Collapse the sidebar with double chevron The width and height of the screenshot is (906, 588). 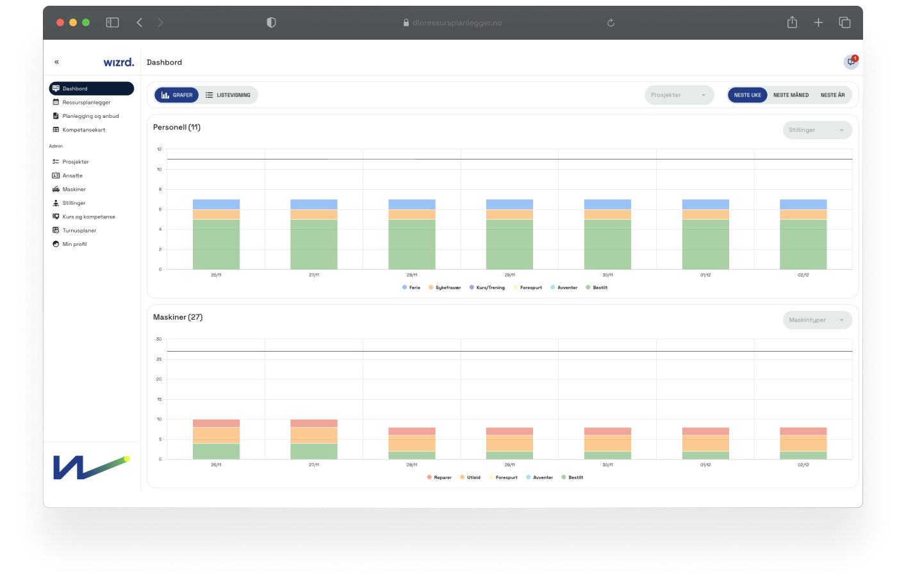click(x=56, y=62)
